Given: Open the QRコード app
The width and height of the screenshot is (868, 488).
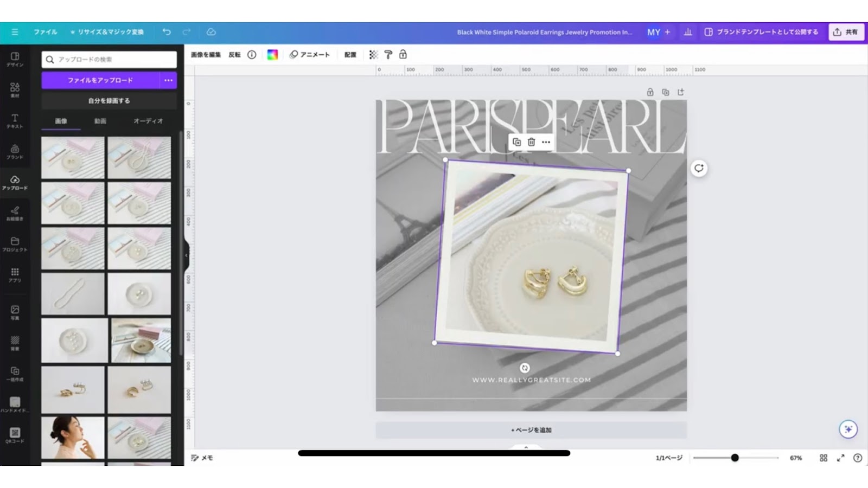Looking at the screenshot, I should 15,436.
